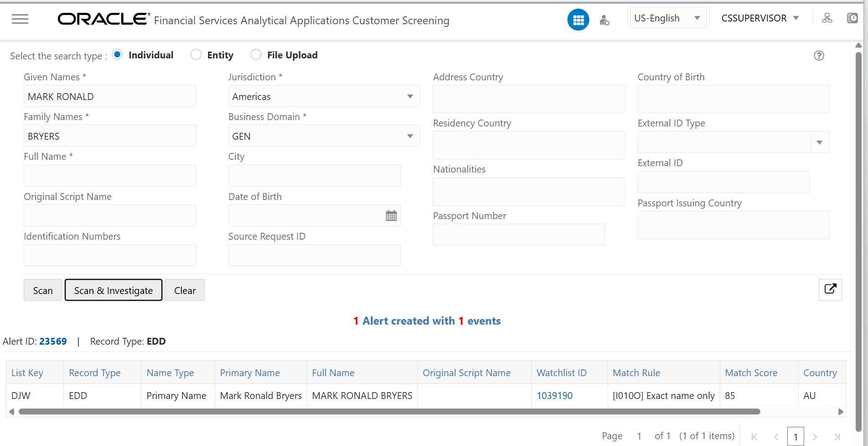Go to next page of results
This screenshot has height=446, width=868.
click(815, 437)
